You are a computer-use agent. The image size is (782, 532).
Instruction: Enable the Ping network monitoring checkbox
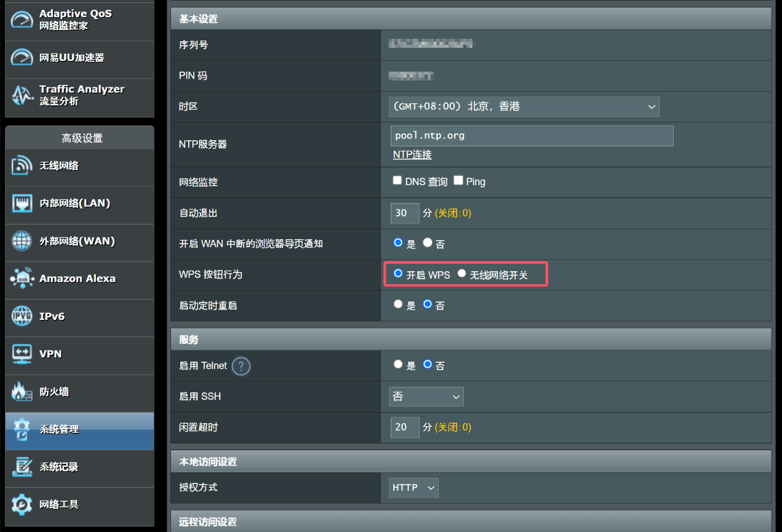tap(458, 181)
